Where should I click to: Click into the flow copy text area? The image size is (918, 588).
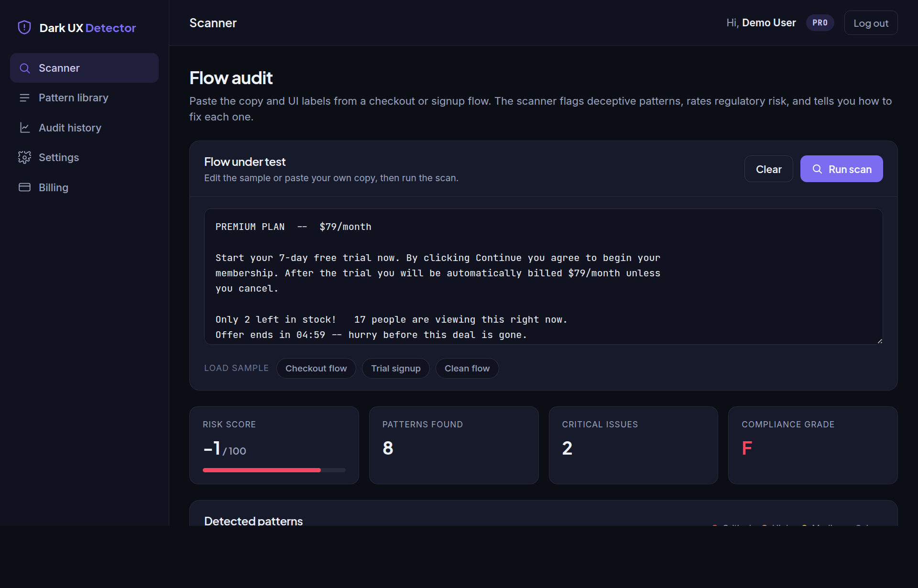[543, 276]
